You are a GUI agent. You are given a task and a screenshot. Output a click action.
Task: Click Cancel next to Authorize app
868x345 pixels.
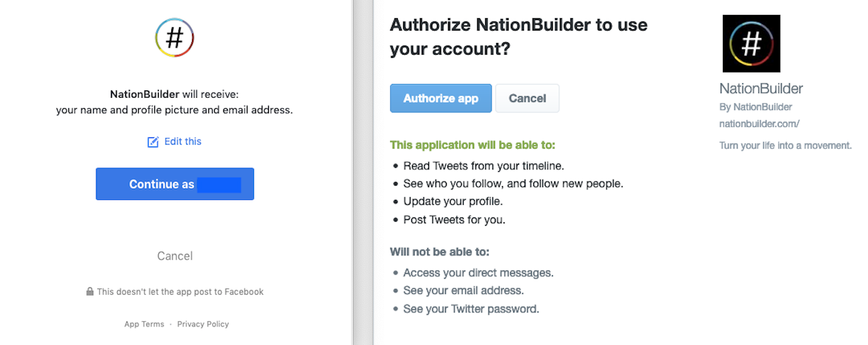(527, 98)
